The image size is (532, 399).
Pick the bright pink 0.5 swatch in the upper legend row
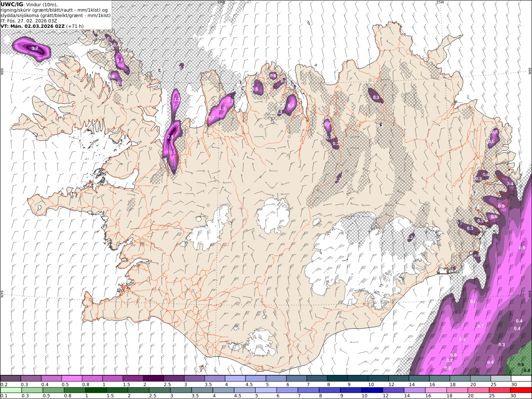(x=71, y=378)
